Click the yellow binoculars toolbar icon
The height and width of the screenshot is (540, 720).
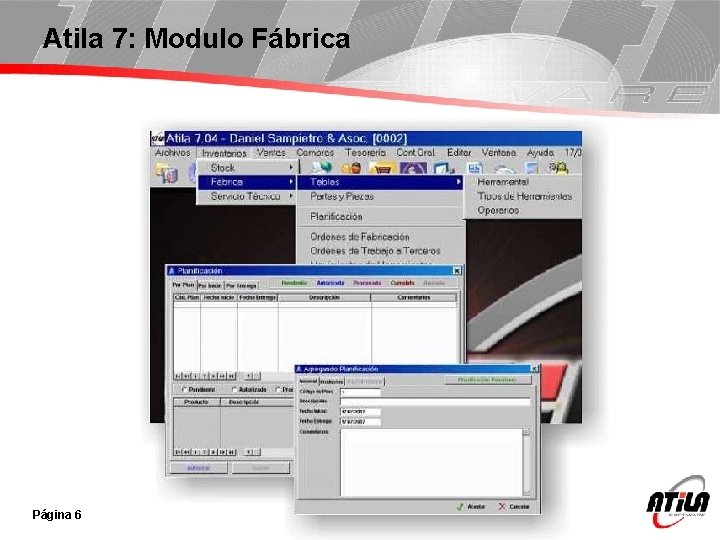(x=559, y=168)
